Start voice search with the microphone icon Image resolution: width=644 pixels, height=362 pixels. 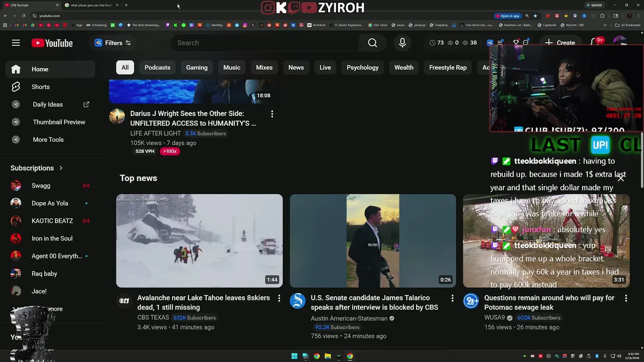point(403,43)
